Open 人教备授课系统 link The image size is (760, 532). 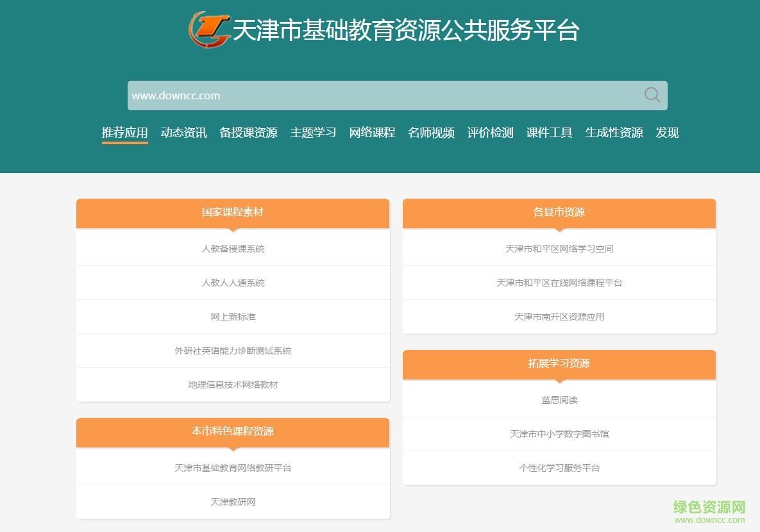(233, 248)
